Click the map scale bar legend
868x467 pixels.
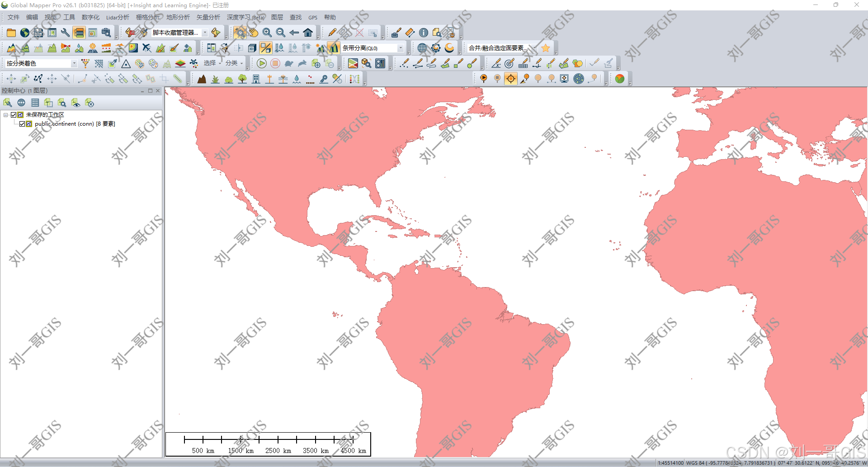point(268,444)
